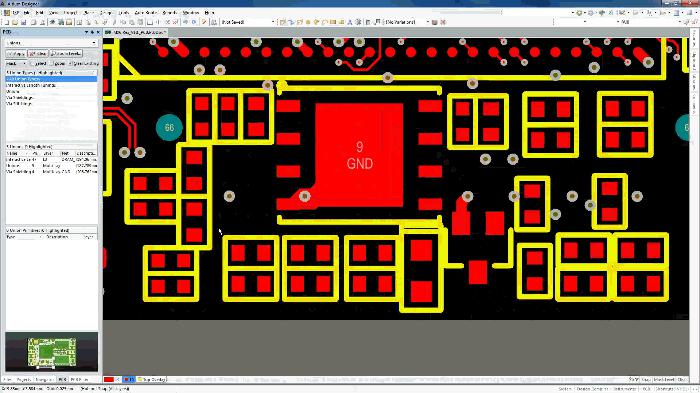Viewport: 700px width, 393px height.
Task: Open the PCB panel options arrow
Action: [x=86, y=32]
